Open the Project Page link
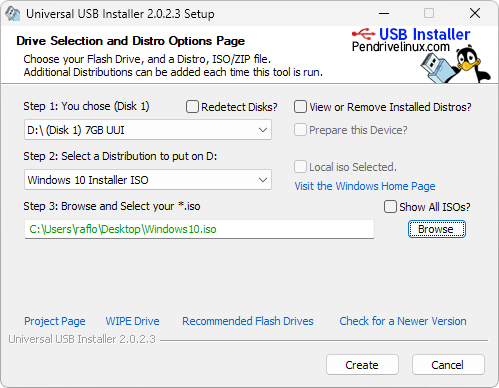 tap(55, 321)
